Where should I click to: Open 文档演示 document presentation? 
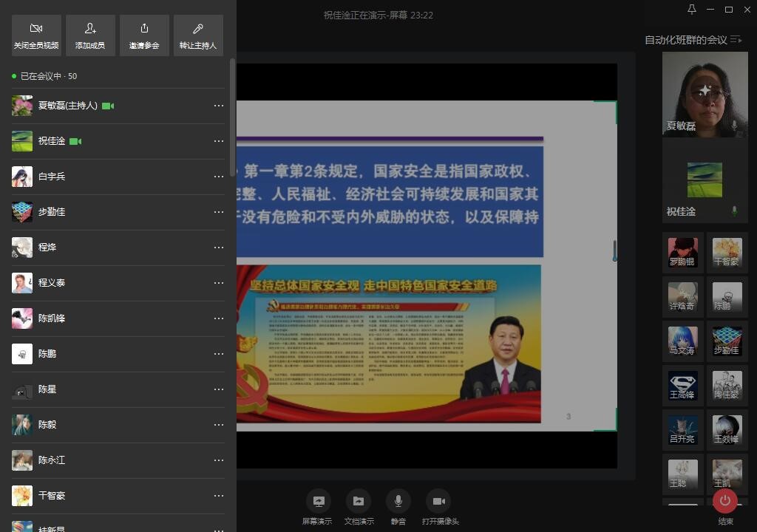coord(359,507)
